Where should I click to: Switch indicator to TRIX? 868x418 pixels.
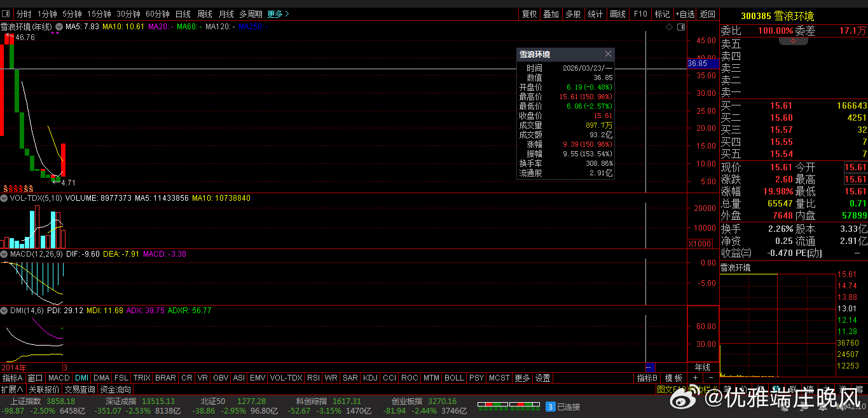point(142,378)
